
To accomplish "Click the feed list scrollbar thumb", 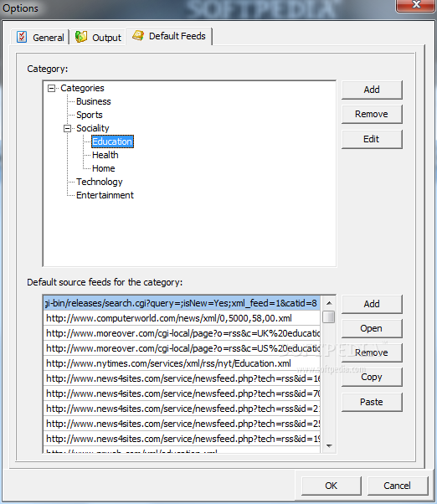I will pos(329,317).
